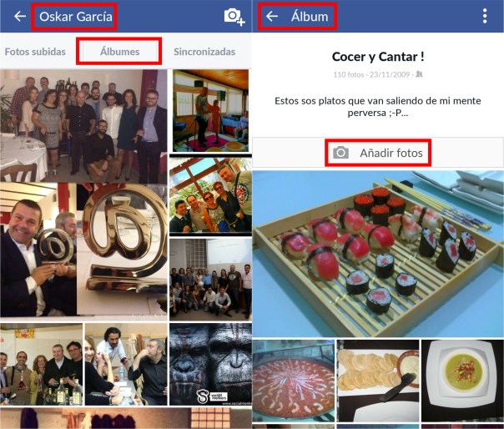Open the three-dot overflow menu
Screen dimensions: 504x429
(485, 16)
